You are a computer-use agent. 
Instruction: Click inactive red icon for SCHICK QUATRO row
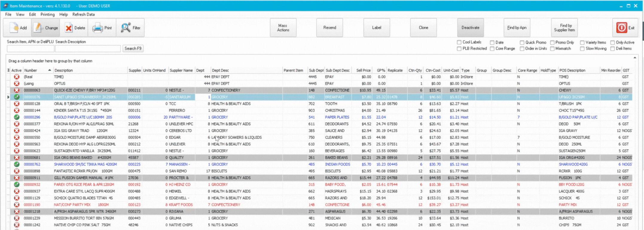pos(17,198)
